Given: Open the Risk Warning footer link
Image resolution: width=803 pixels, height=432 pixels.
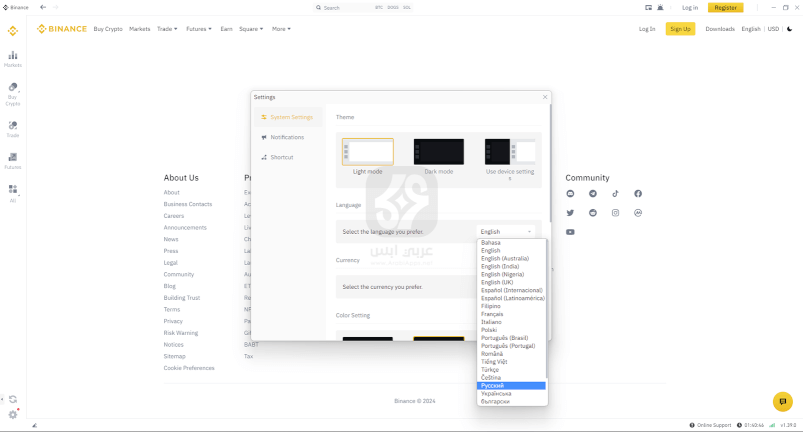Looking at the screenshot, I should click(180, 333).
